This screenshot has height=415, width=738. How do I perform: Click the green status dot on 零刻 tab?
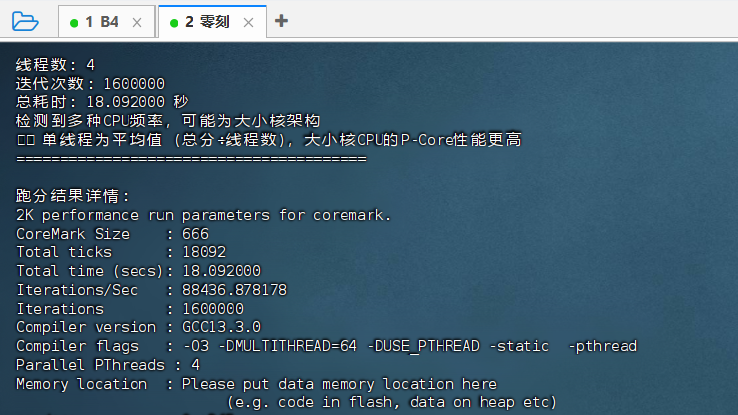pos(174,23)
